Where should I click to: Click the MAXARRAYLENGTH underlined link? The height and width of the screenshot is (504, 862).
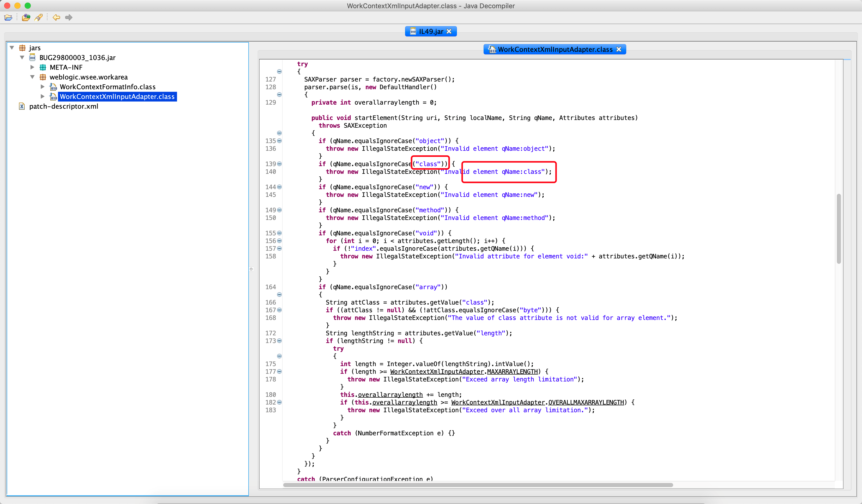[x=512, y=372]
